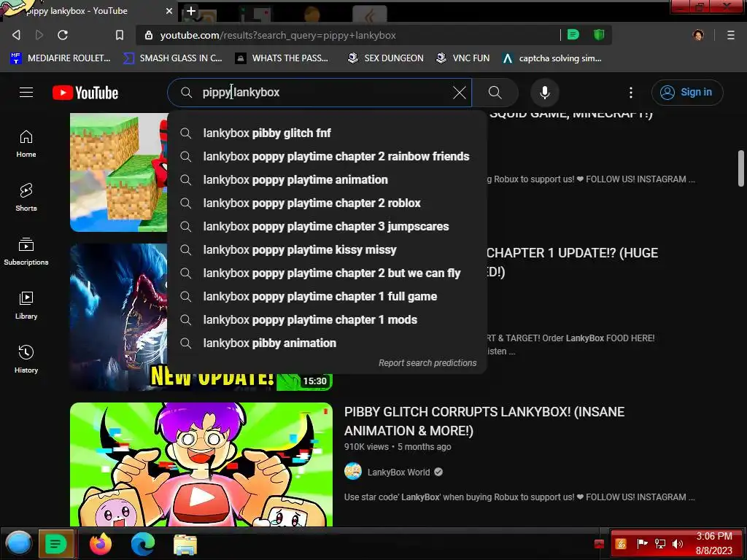Open YouTube settings three-dot menu
The image size is (747, 560).
tap(631, 93)
